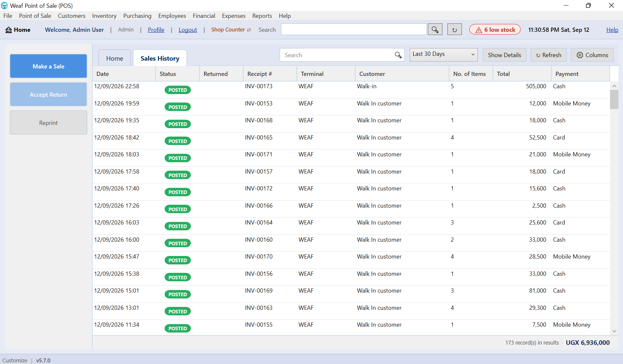Refresh the sales history list
Viewport: 623px width, 364px height.
[x=548, y=55]
